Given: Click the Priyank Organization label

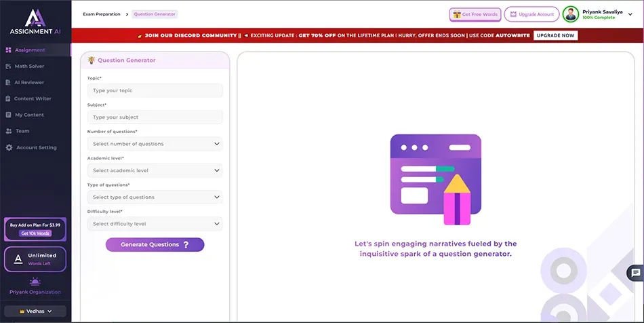Looking at the screenshot, I should (35, 292).
